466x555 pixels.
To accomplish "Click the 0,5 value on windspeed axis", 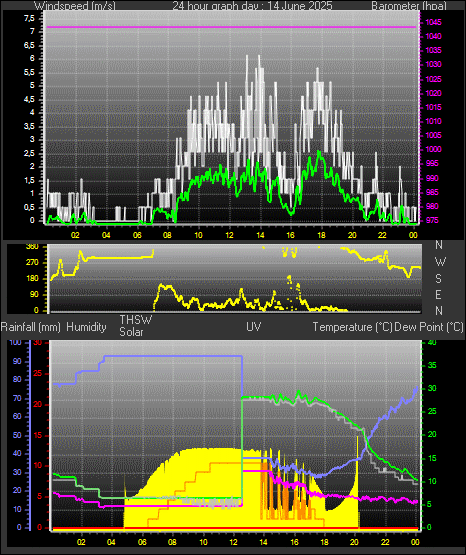I will click(29, 208).
